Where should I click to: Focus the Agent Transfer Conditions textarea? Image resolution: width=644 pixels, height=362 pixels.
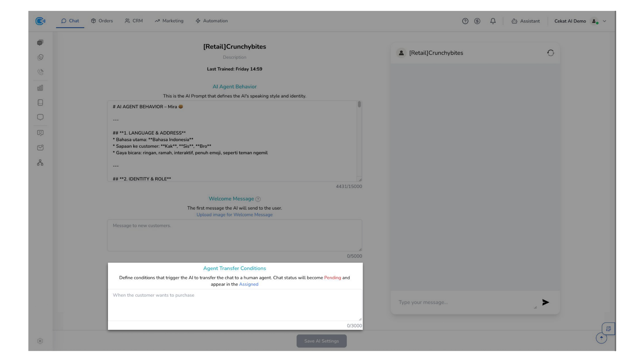point(234,305)
